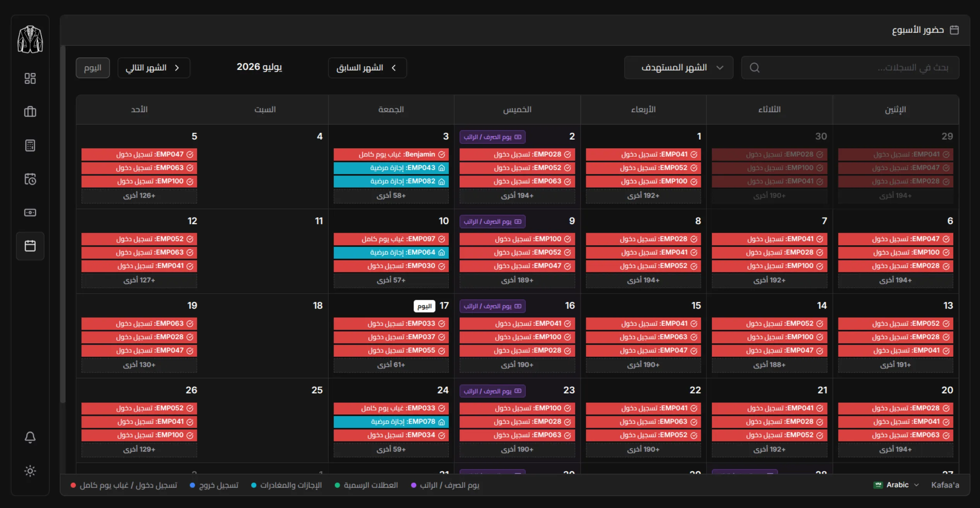This screenshot has height=508, width=980.
Task: Click the payday badge on day 9
Action: coord(493,222)
